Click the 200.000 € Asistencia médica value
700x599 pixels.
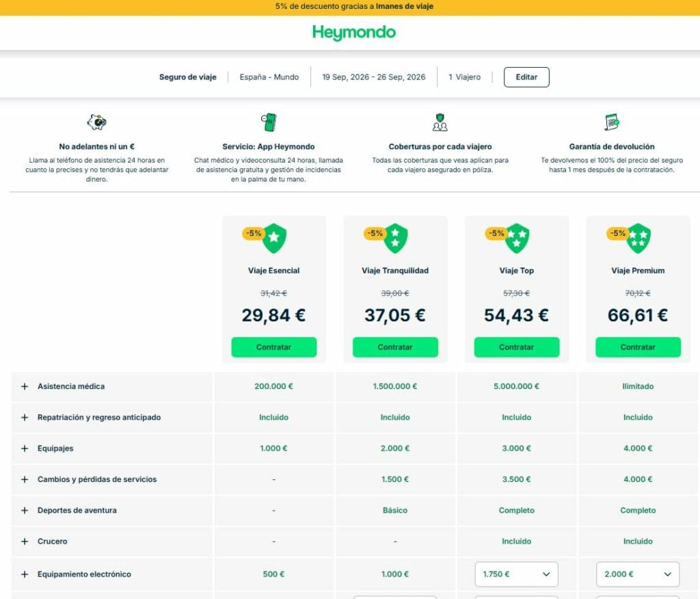click(273, 386)
